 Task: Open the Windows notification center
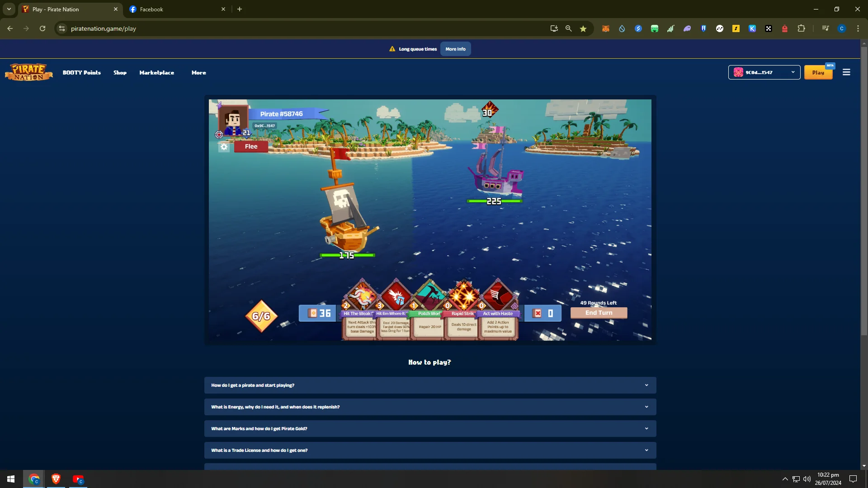tap(853, 479)
